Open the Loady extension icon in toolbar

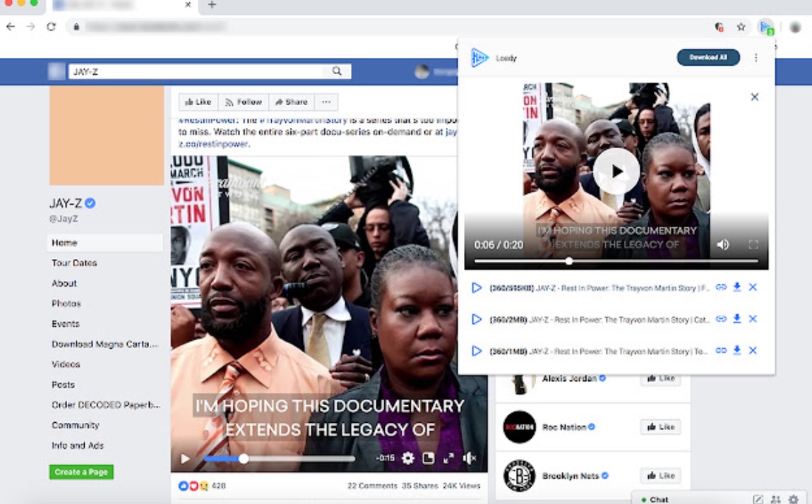tap(766, 28)
